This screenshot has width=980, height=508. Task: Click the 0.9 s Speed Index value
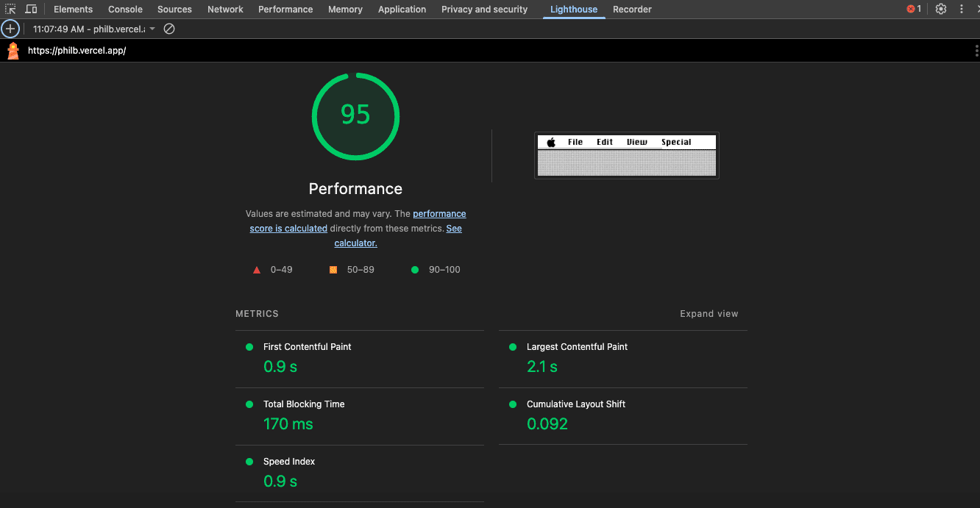tap(280, 482)
